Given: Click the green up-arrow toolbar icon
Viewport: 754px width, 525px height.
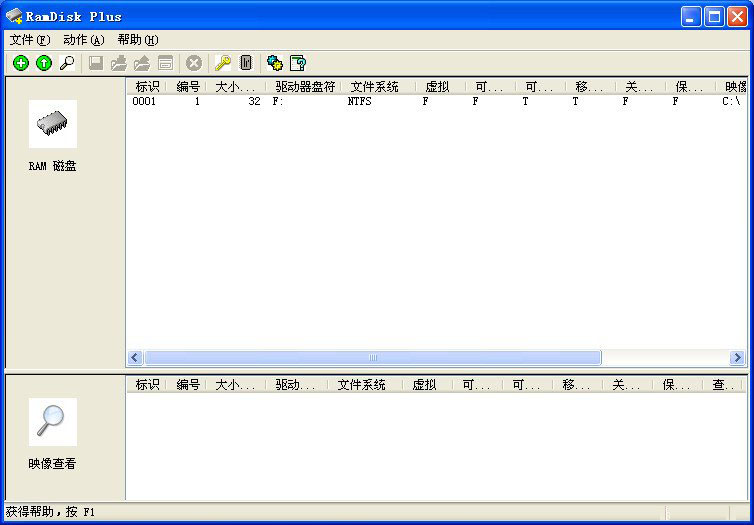Looking at the screenshot, I should (43, 63).
